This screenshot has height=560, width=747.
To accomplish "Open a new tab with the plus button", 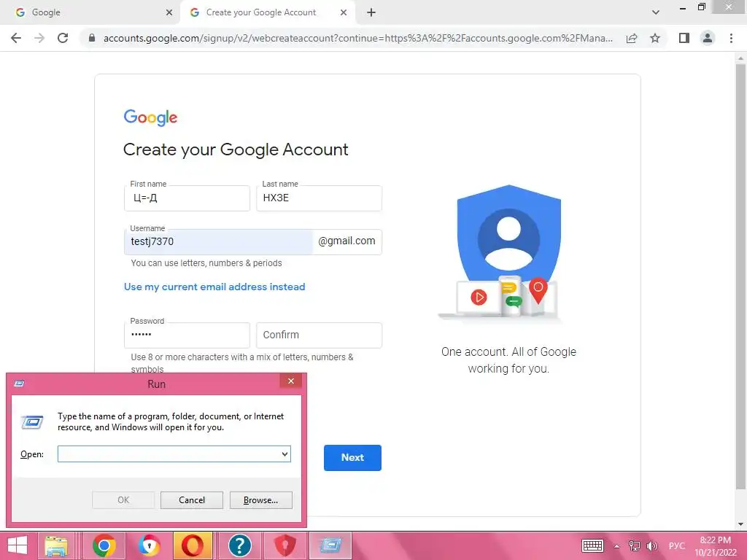I will [x=371, y=12].
